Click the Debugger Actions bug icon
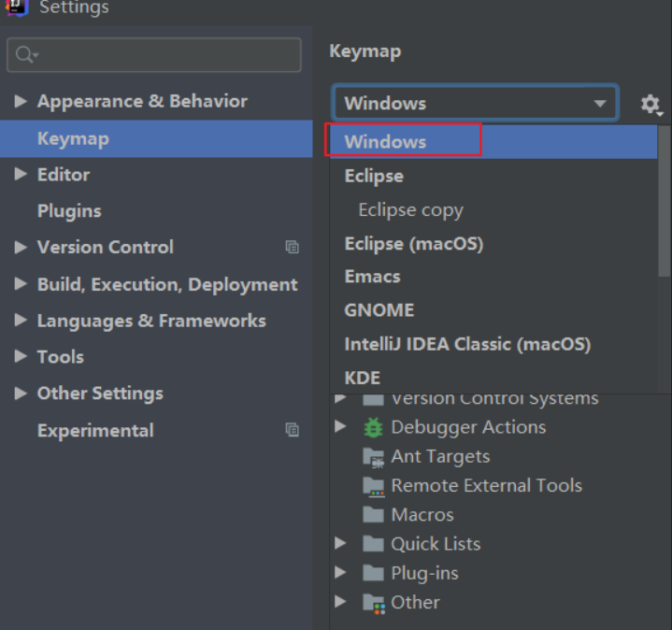This screenshot has height=630, width=672. 374,427
